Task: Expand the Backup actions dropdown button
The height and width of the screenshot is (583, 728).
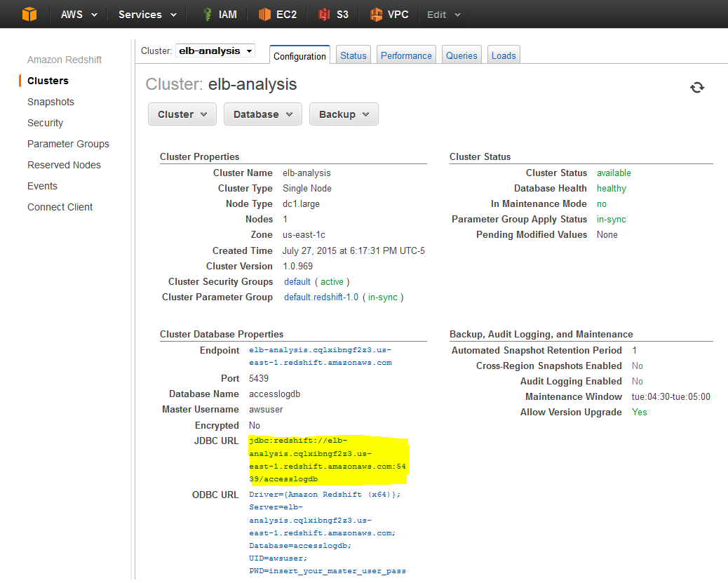Action: (x=344, y=114)
